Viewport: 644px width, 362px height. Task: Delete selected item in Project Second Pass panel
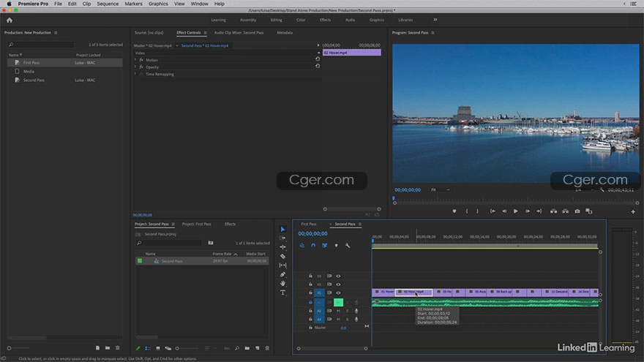pyautogui.click(x=267, y=348)
